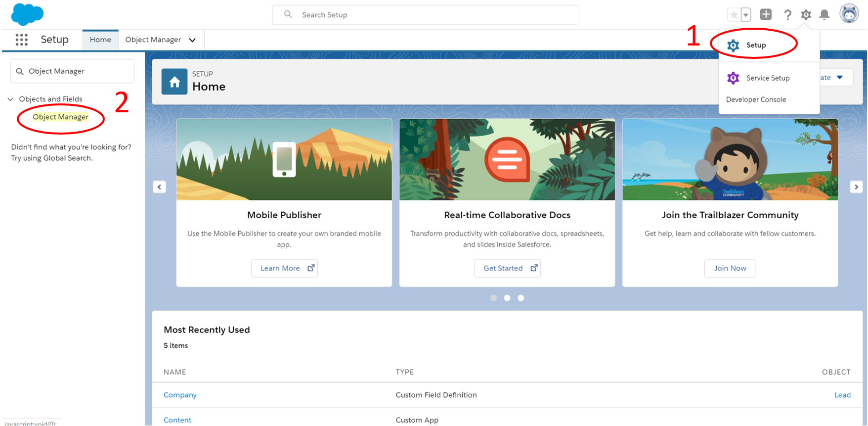Focus the Search Setup field
The height and width of the screenshot is (426, 868).
click(x=425, y=15)
